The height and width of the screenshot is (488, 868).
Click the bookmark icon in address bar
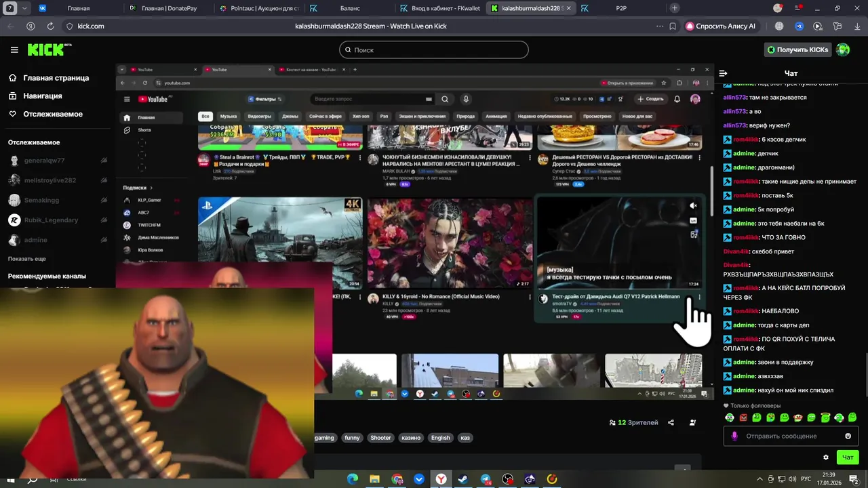pyautogui.click(x=673, y=26)
